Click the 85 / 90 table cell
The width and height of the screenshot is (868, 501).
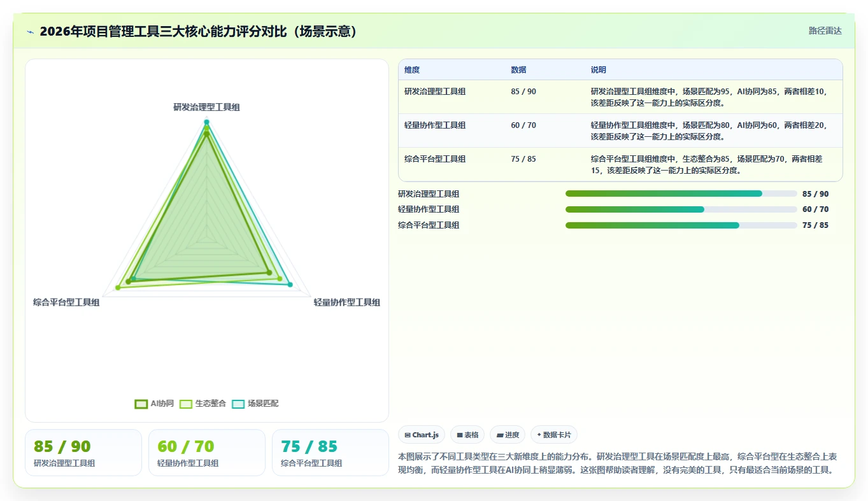523,92
